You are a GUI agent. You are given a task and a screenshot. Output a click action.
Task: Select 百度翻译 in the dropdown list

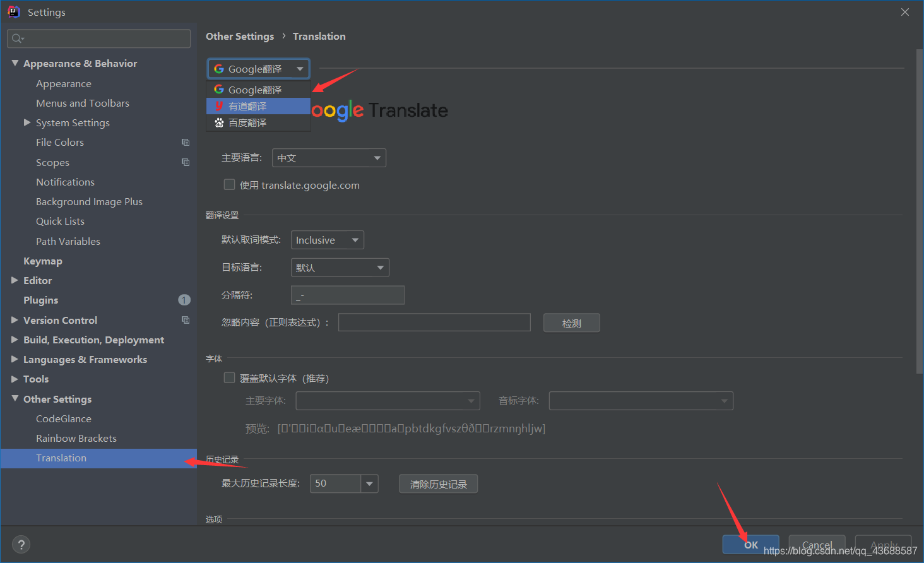coord(258,122)
